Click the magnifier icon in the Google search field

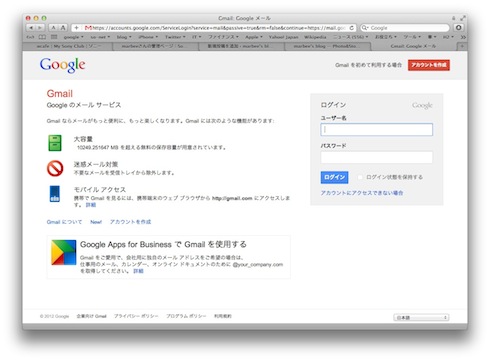pyautogui.click(x=365, y=28)
